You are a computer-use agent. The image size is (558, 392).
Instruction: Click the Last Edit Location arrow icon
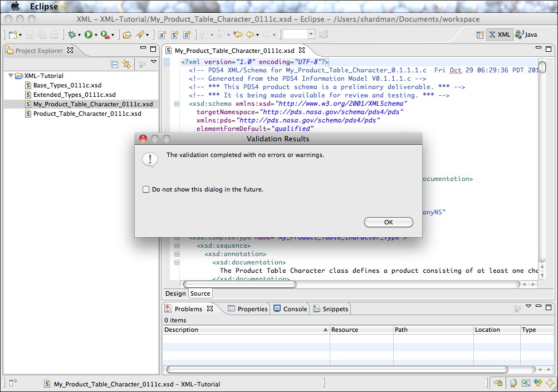click(x=238, y=35)
